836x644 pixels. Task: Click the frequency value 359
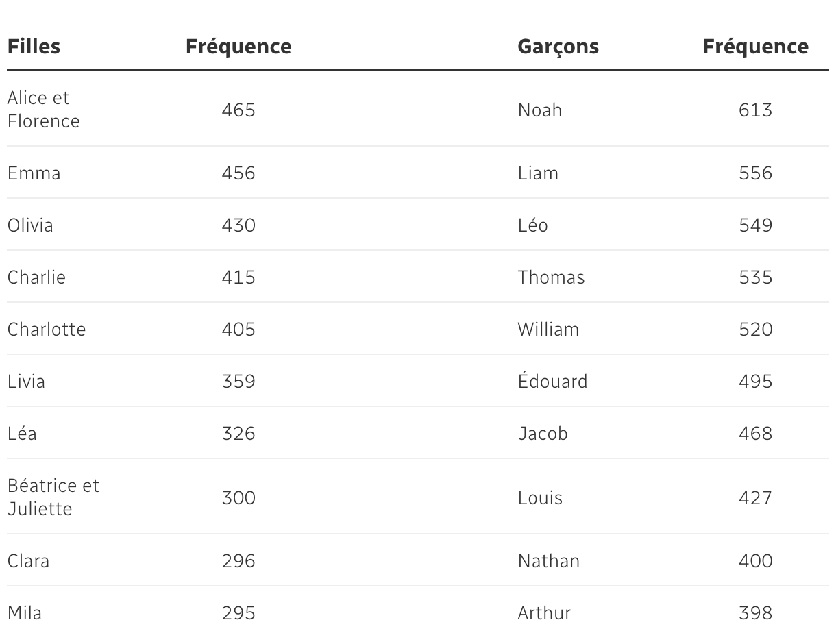coord(238,382)
